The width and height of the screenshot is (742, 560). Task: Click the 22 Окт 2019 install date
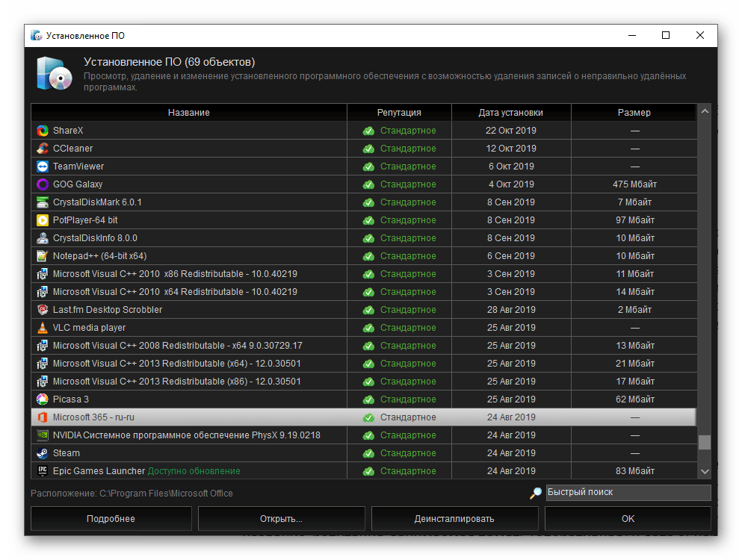tap(511, 131)
